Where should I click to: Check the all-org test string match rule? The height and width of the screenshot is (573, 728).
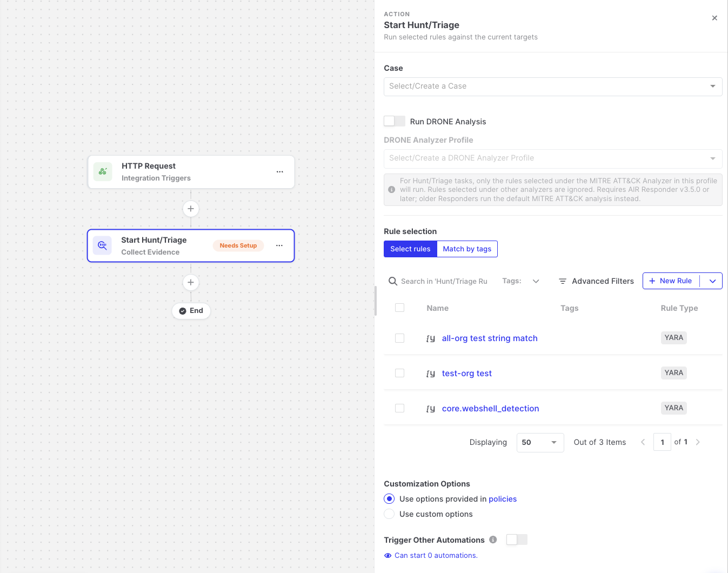tap(400, 338)
